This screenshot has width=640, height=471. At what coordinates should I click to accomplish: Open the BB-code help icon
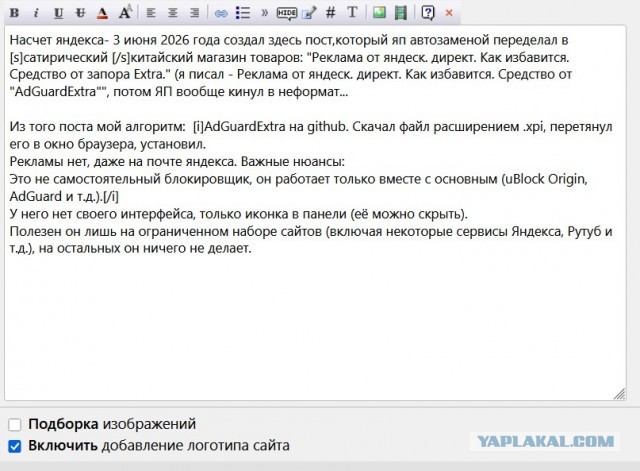pyautogui.click(x=428, y=13)
